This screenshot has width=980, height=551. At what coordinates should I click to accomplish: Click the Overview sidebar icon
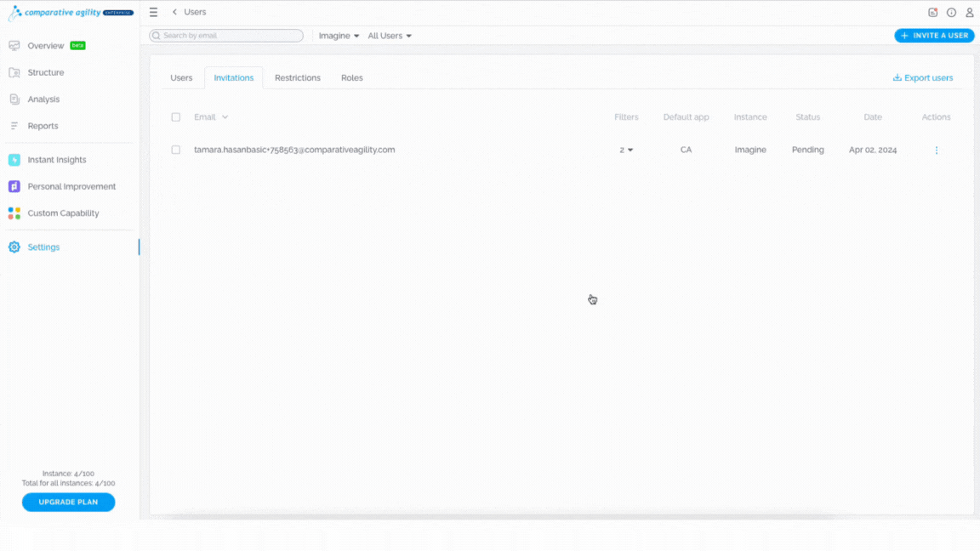point(14,46)
